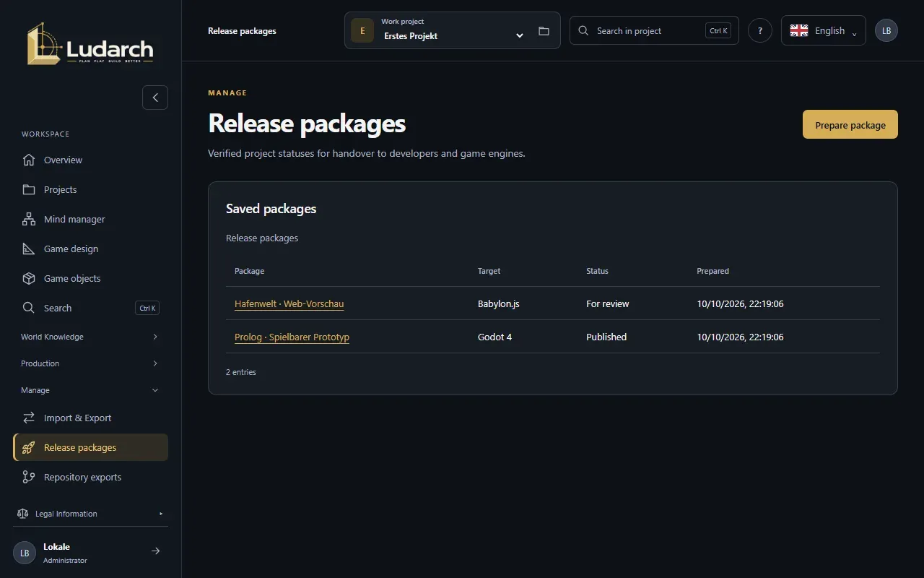Click the Legal Information scales icon
The image size is (924, 578).
(x=22, y=514)
